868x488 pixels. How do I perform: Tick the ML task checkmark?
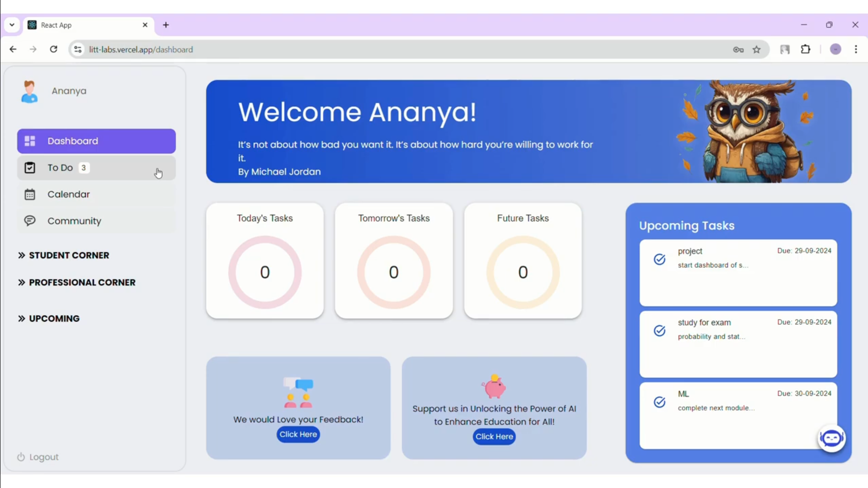coord(660,402)
